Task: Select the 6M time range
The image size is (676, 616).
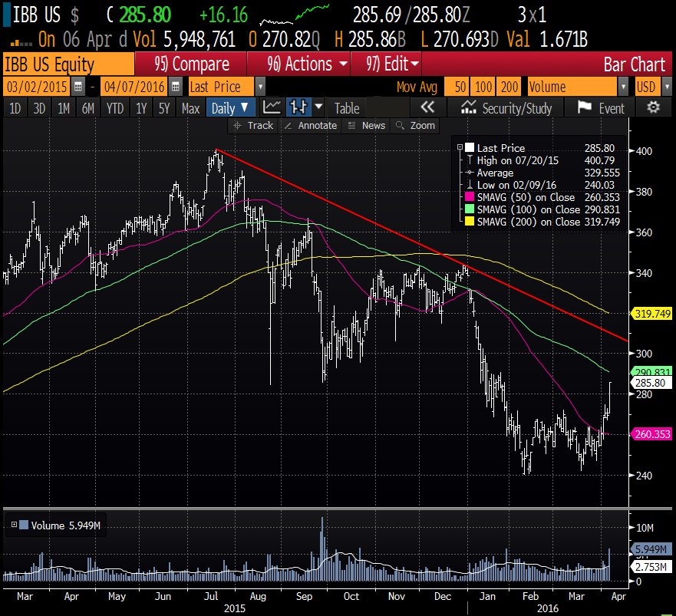Action: (x=88, y=108)
